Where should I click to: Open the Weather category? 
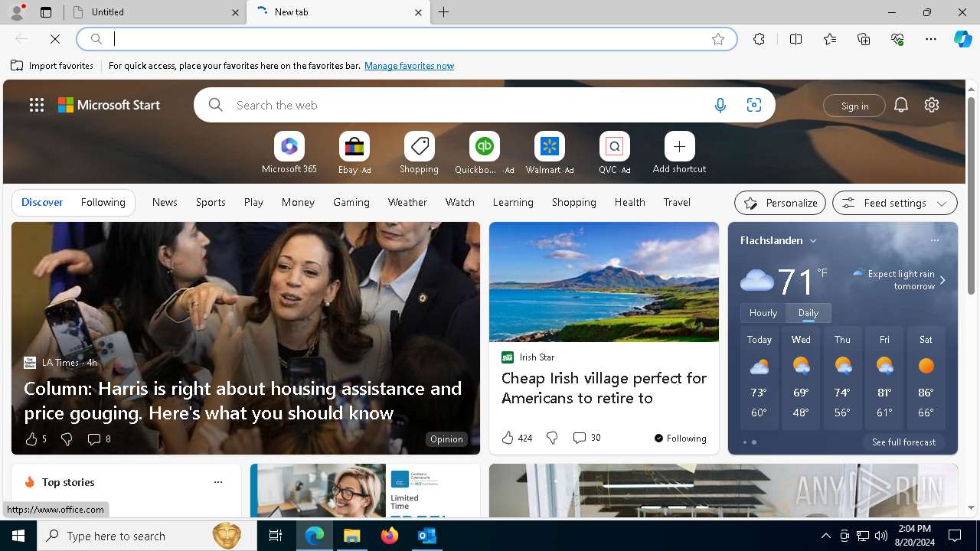pos(407,203)
